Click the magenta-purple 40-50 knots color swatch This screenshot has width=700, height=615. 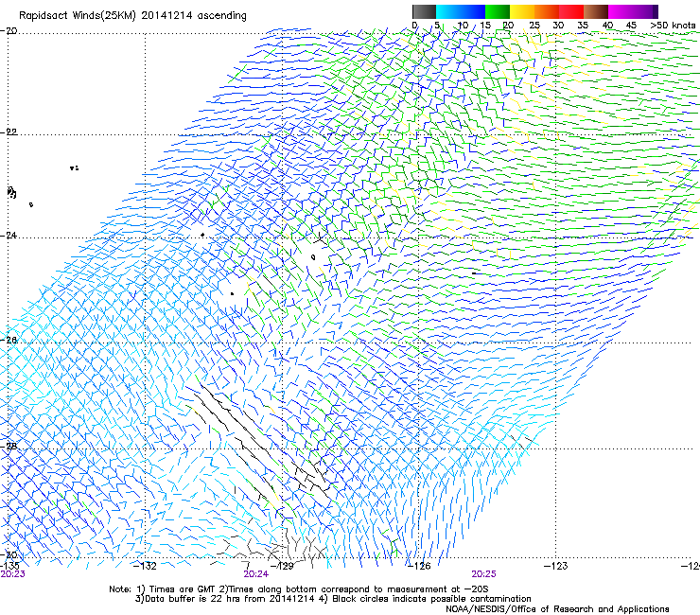coord(633,11)
